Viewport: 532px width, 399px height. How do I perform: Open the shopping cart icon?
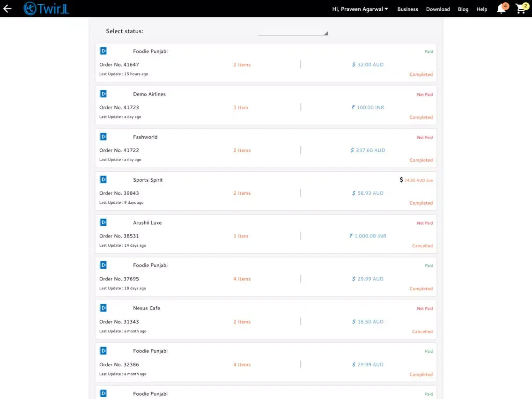tap(520, 8)
